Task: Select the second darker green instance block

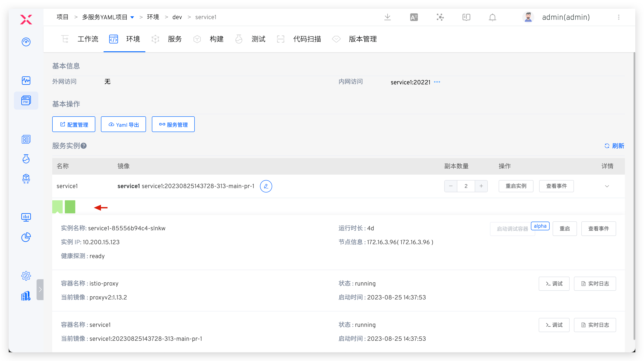Action: pos(70,207)
